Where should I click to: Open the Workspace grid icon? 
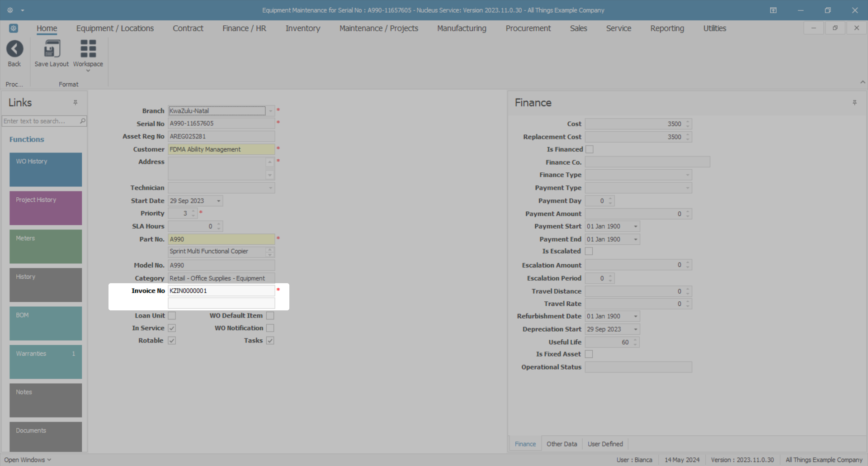click(x=88, y=49)
